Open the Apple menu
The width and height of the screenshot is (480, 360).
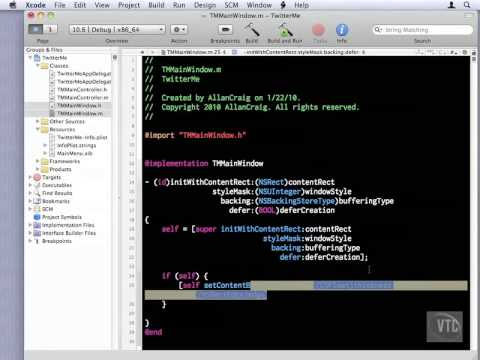(x=13, y=5)
